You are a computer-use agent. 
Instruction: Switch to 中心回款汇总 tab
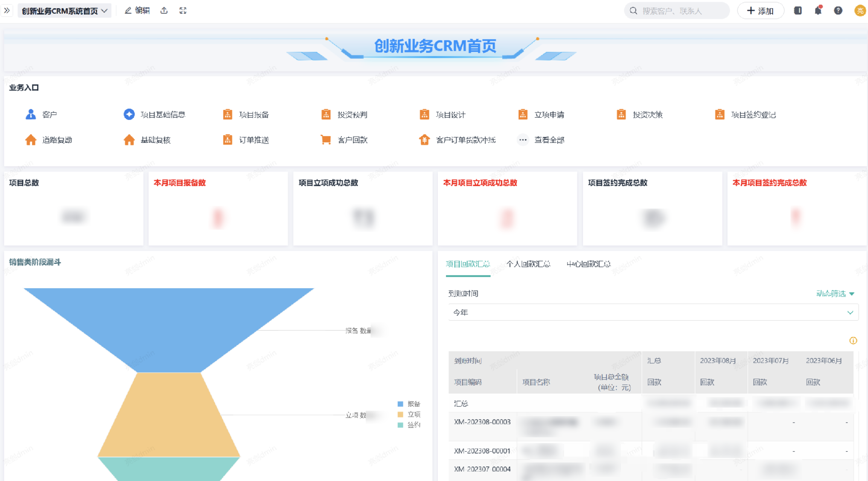(588, 264)
